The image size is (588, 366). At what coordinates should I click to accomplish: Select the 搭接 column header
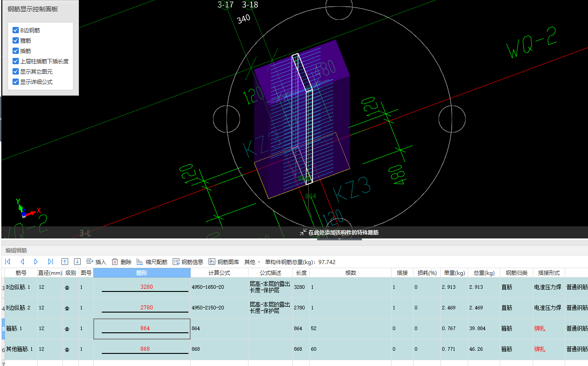(x=402, y=273)
